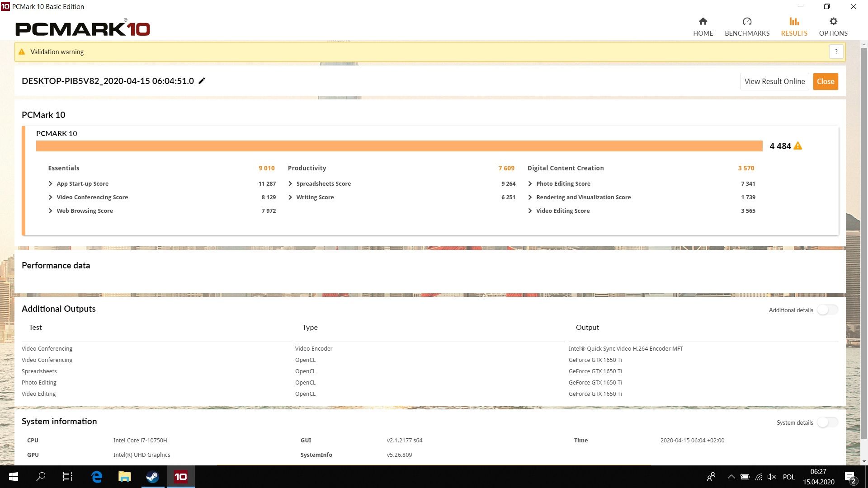Show hidden system tray icons
This screenshot has width=868, height=488.
point(731,477)
